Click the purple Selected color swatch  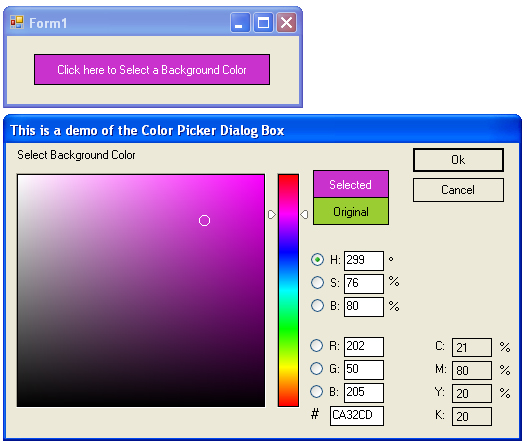[351, 184]
